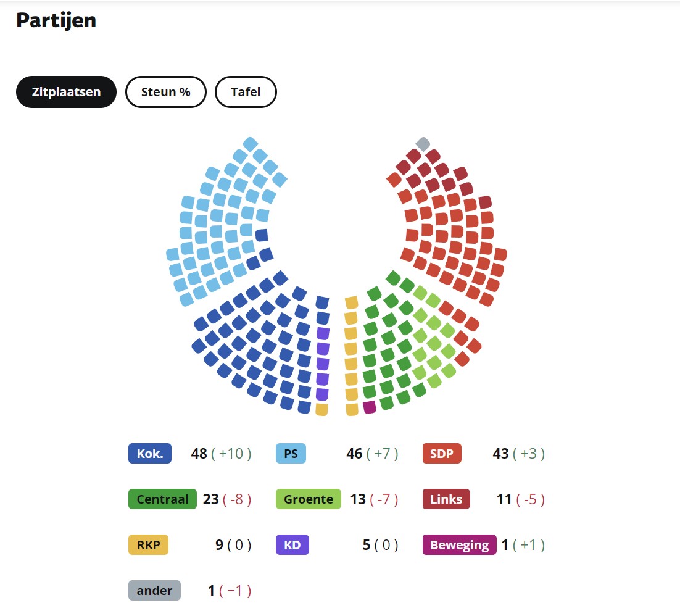The width and height of the screenshot is (680, 616).
Task: Click the KD party badge
Action: coord(292,545)
